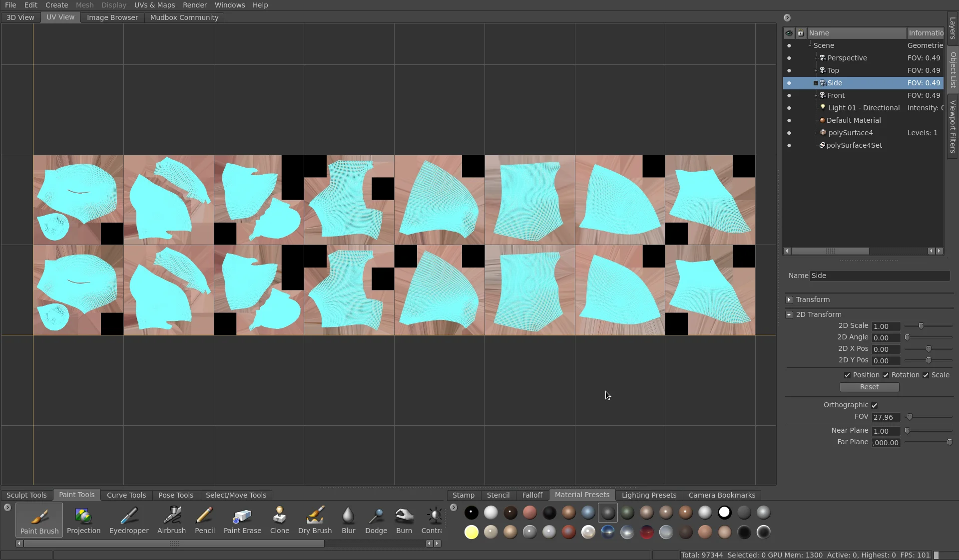Expand the Transform section

[789, 299]
